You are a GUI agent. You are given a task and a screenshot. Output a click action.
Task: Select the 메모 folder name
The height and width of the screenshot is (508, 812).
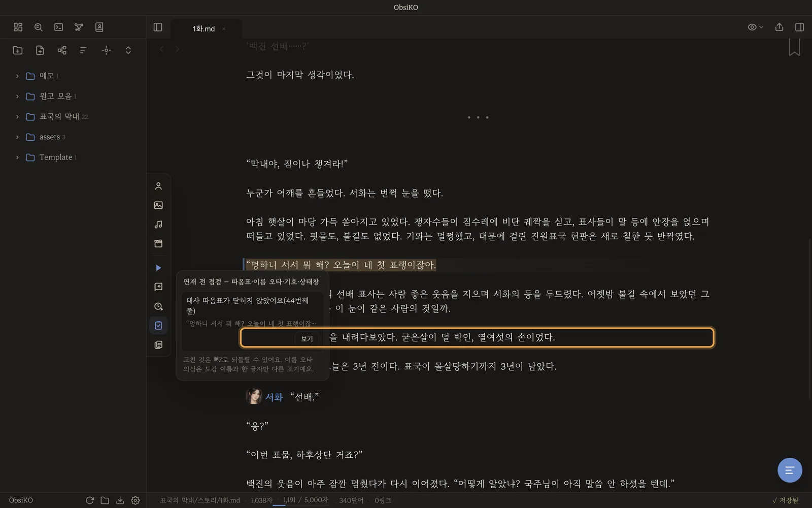point(47,76)
